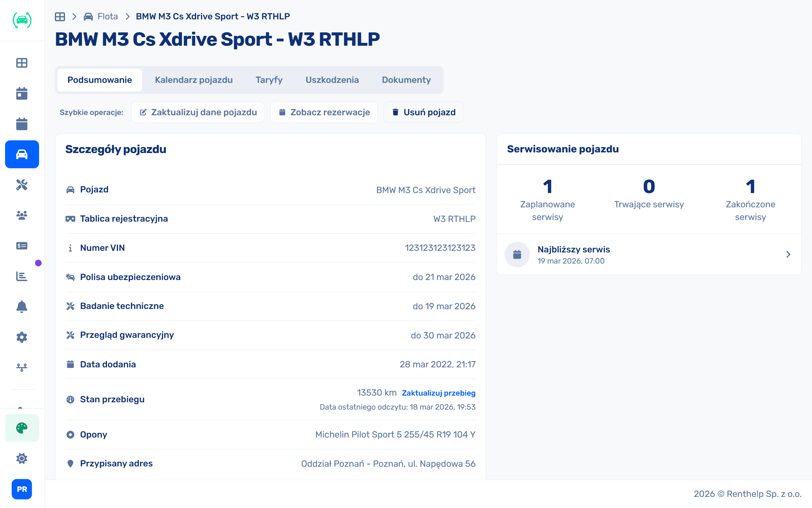Viewport: 812px width, 508px height.
Task: Click the insurance date do 21 mar 2026
Action: pos(444,277)
